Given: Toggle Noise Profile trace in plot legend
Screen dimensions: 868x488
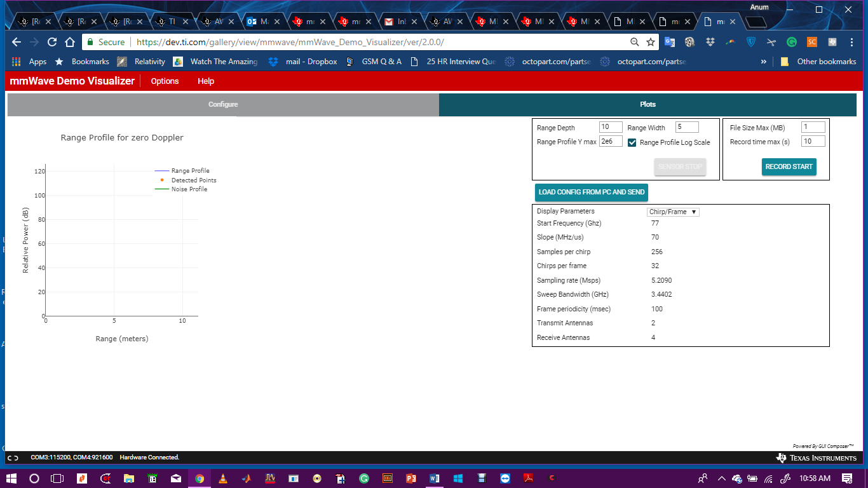Looking at the screenshot, I should point(181,189).
